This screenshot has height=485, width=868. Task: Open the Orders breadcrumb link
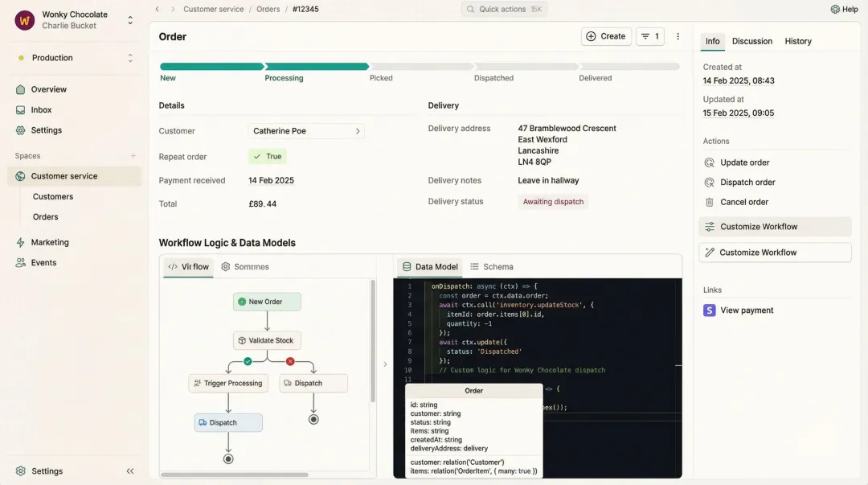click(268, 9)
